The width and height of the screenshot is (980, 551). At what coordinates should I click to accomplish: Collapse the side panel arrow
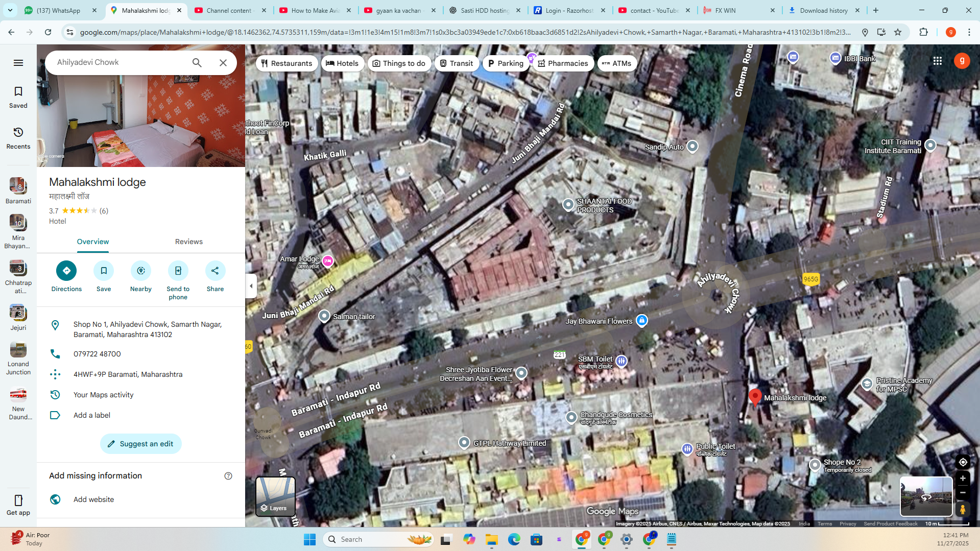(251, 286)
